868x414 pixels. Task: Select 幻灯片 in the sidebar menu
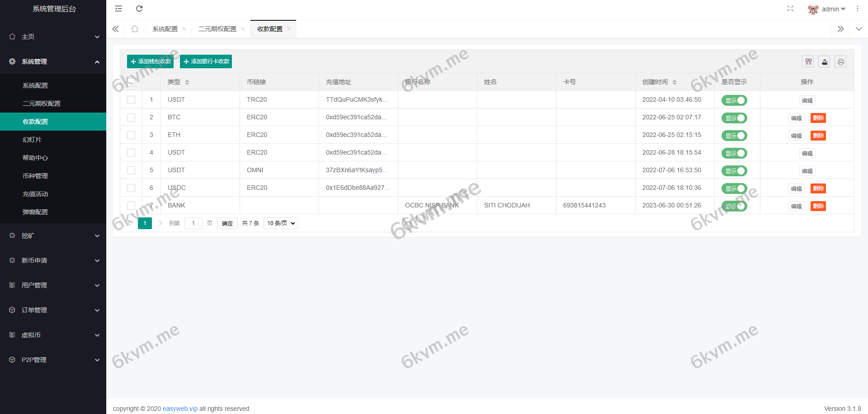[32, 139]
